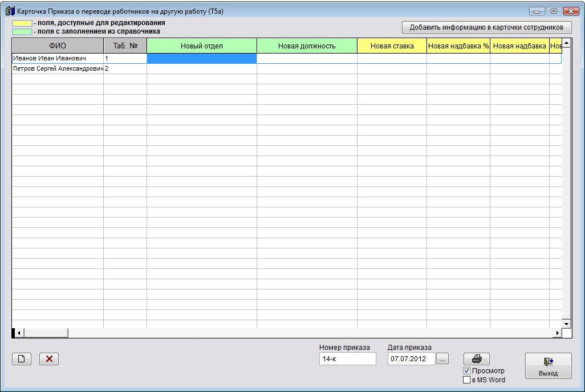Screen dimensions: 585x392
Task: Click the highlighted Новый отдел cell for Иванов
Action: [x=201, y=58]
